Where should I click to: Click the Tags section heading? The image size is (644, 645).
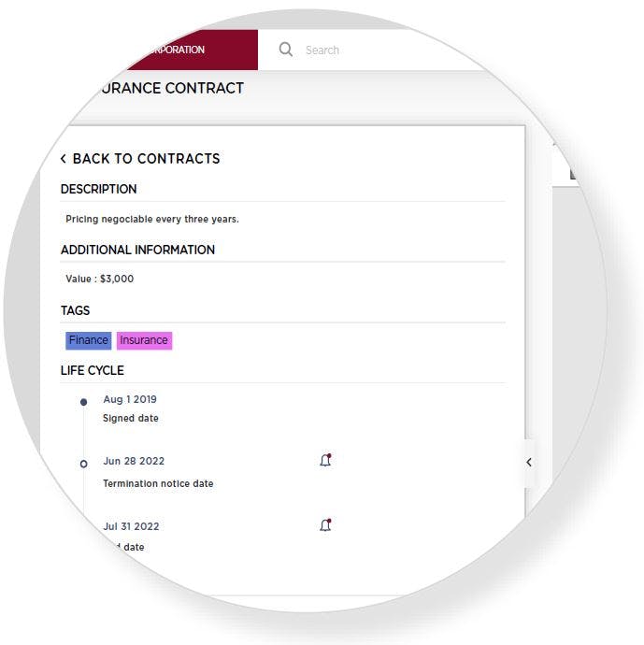pos(75,310)
